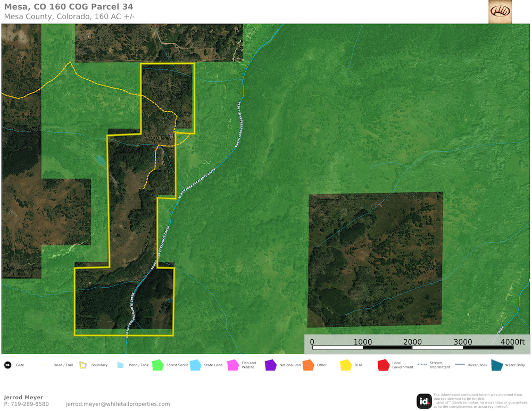The width and height of the screenshot is (532, 411).
Task: Click the red Local Government swatch
Action: [x=383, y=365]
